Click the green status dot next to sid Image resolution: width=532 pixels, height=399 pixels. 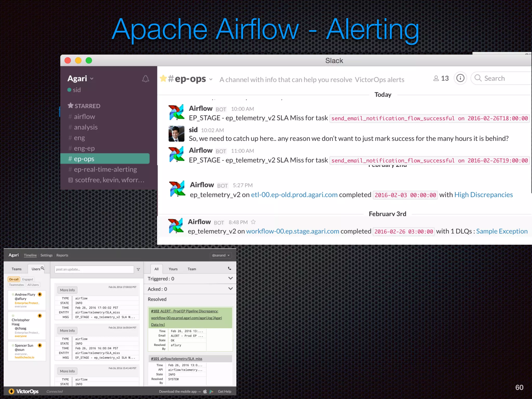(x=69, y=90)
